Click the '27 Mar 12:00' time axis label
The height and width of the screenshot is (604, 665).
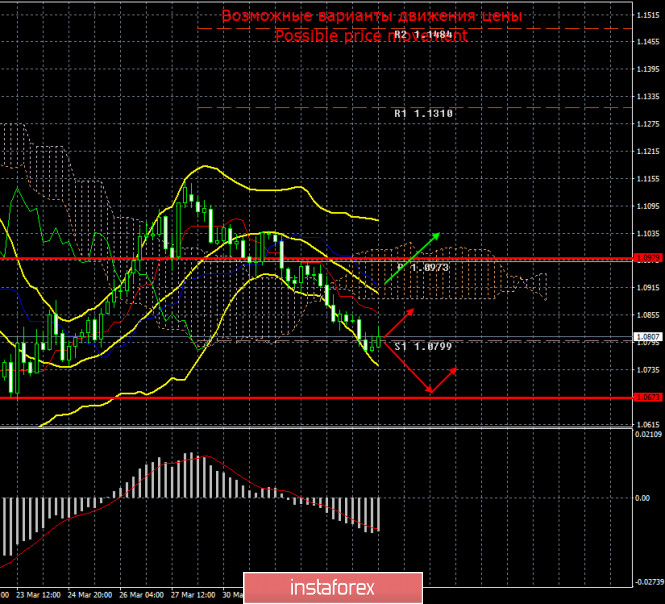pos(193,595)
